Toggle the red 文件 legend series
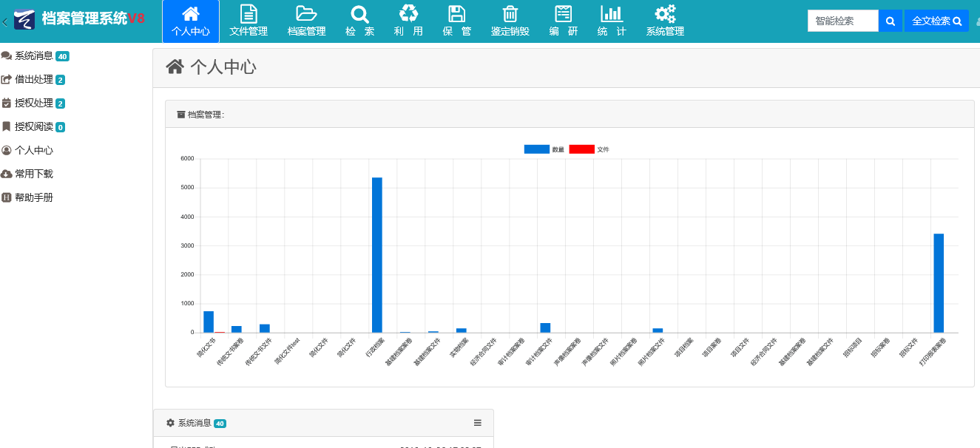This screenshot has height=448, width=980. tap(581, 149)
